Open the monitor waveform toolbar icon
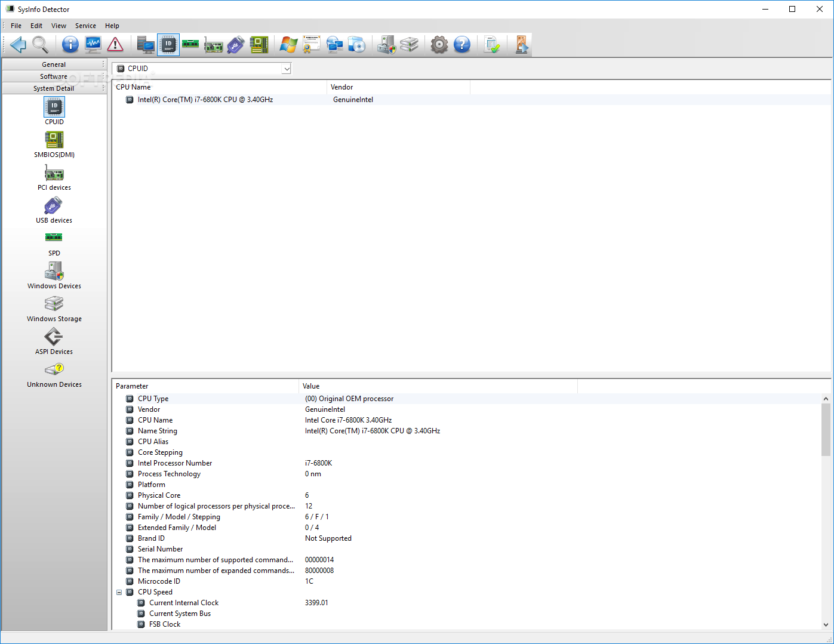The height and width of the screenshot is (644, 834). coord(93,45)
